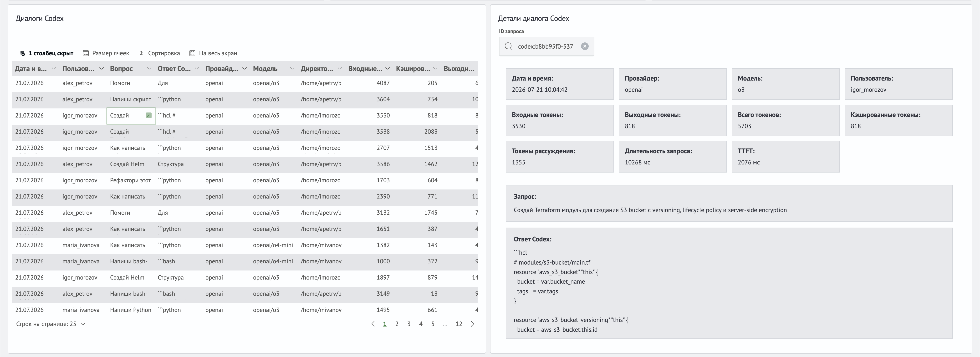Expand the selected "Создай" cell using its green icon
980x357 pixels.
(149, 115)
